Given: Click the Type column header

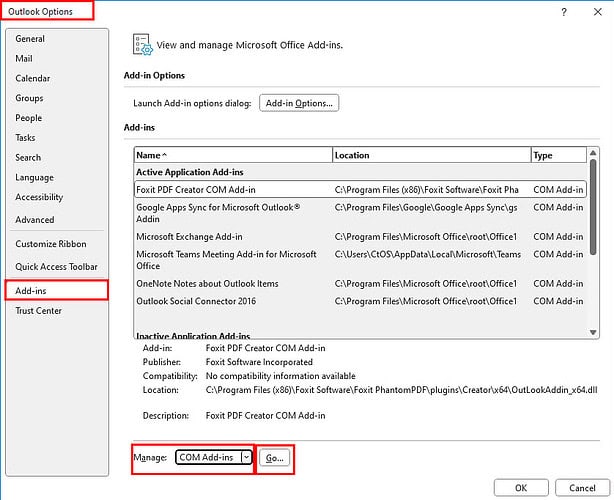Looking at the screenshot, I should [559, 155].
